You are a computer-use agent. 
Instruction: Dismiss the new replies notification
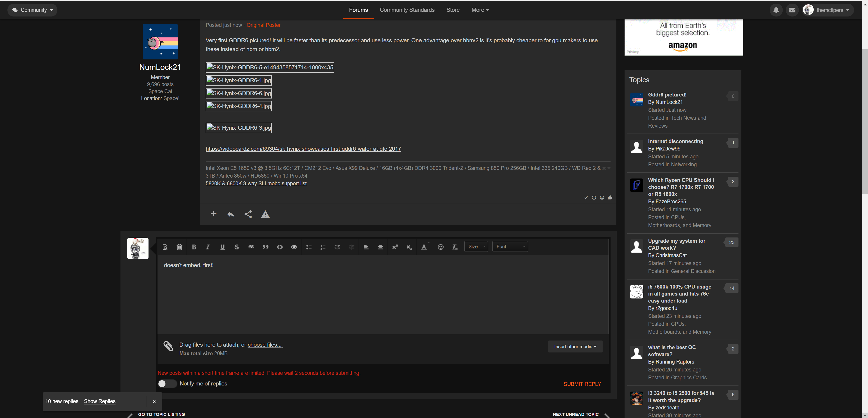tap(154, 402)
